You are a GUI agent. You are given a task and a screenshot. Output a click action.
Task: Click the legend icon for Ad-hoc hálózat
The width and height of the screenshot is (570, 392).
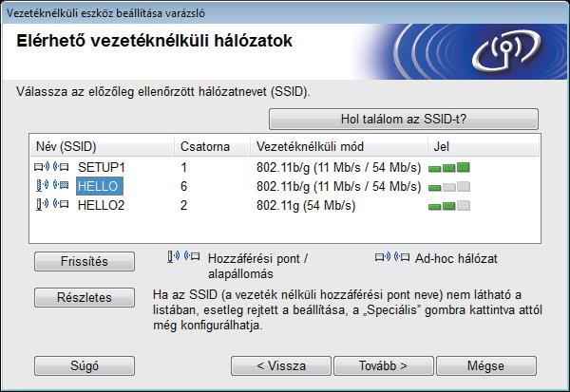pos(392,257)
